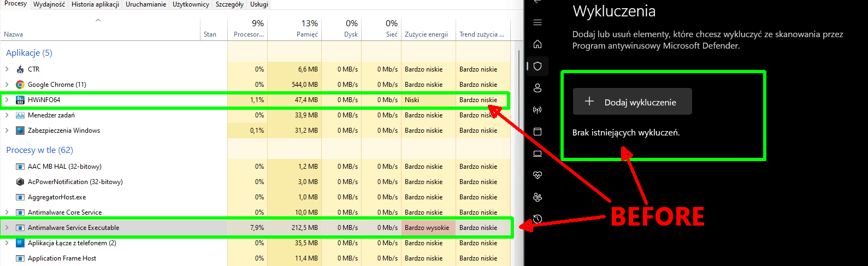Click the Niski energy cell for HWiNFO64
This screenshot has width=868, height=266.
(x=428, y=100)
